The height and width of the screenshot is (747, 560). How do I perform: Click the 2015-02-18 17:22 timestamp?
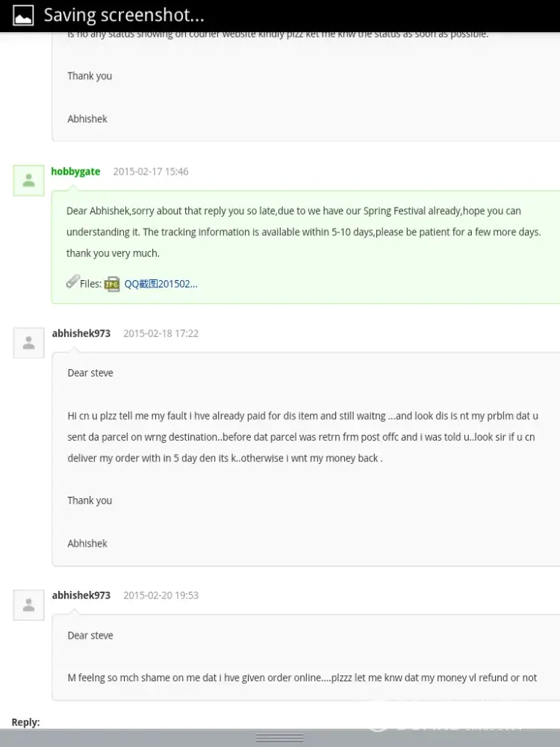click(161, 334)
